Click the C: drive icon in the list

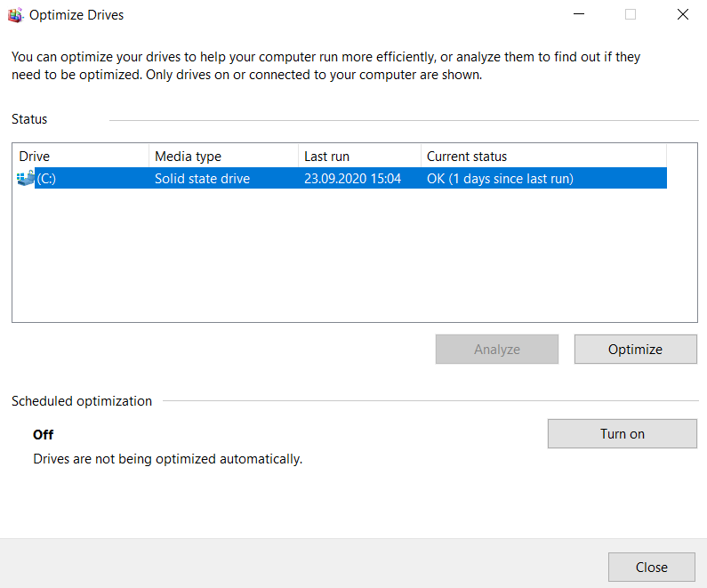[x=26, y=178]
